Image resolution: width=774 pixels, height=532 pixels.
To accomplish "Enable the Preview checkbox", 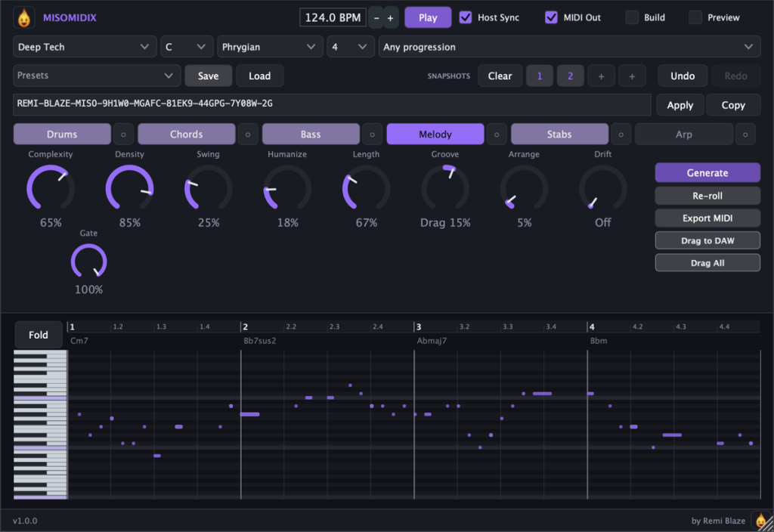I will (x=695, y=17).
